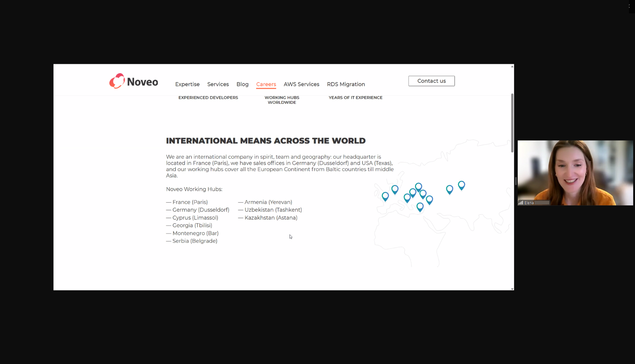Screen dimensions: 635x364
Task: Select Elena's video thumbnail
Action: [575, 173]
